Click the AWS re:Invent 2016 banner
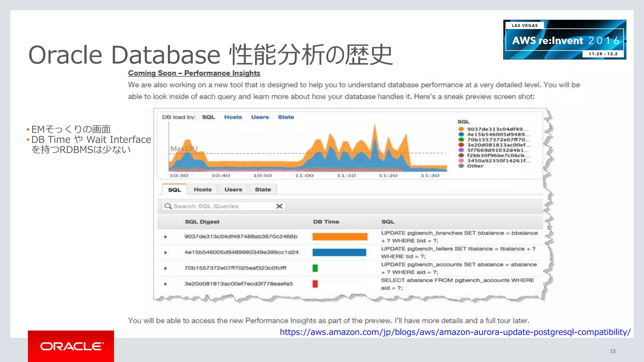644x362 pixels. click(564, 40)
